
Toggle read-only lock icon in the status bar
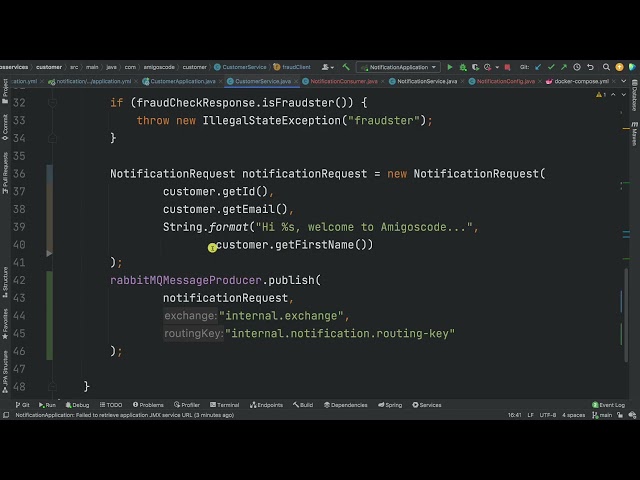pyautogui.click(x=620, y=415)
